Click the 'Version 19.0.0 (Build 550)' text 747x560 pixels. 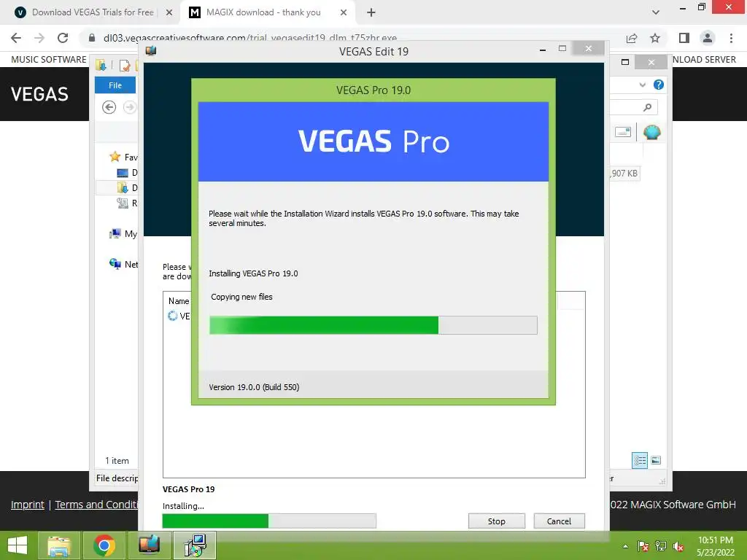pyautogui.click(x=254, y=387)
